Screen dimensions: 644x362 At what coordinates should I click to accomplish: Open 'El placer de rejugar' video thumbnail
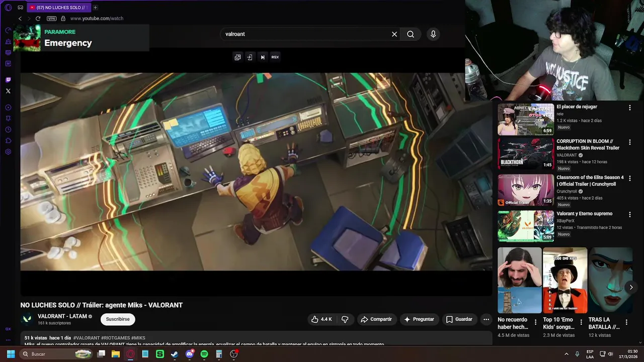[x=526, y=120]
